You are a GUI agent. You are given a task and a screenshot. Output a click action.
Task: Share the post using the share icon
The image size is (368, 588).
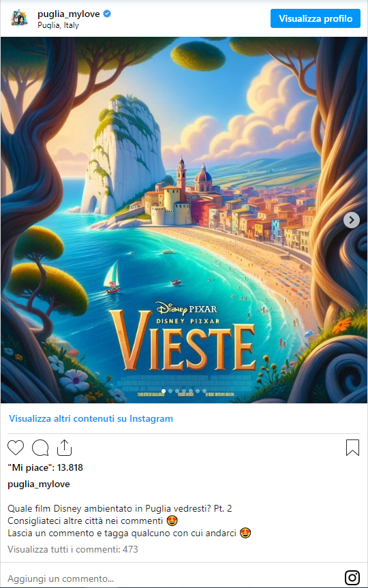pyautogui.click(x=65, y=448)
